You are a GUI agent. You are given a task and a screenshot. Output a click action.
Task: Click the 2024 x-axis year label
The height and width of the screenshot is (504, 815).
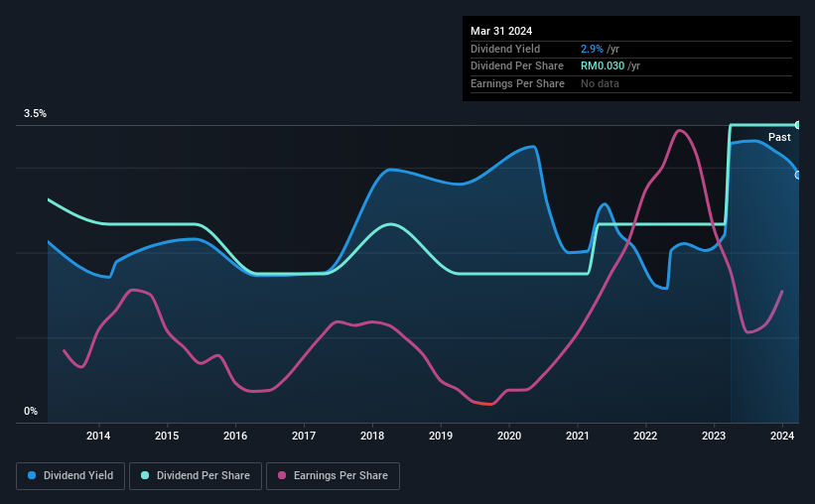(x=782, y=436)
